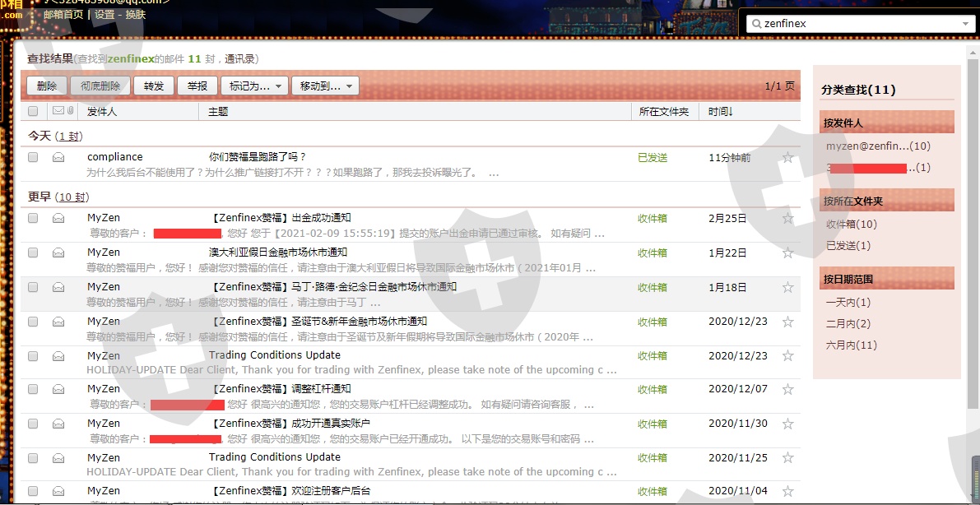
Task: Star the 澳大利亚假日金融市场休市通知 email
Action: [787, 253]
